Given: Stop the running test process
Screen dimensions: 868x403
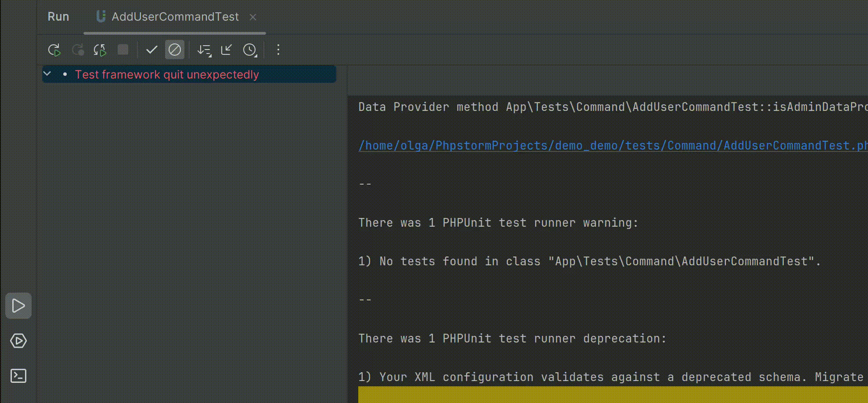Looking at the screenshot, I should click(123, 50).
